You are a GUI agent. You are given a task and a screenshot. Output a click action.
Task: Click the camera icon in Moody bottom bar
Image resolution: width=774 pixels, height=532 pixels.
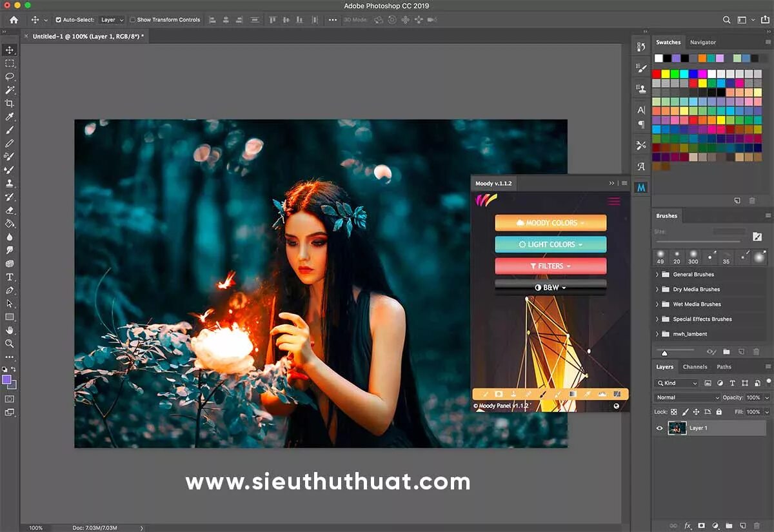pos(499,394)
